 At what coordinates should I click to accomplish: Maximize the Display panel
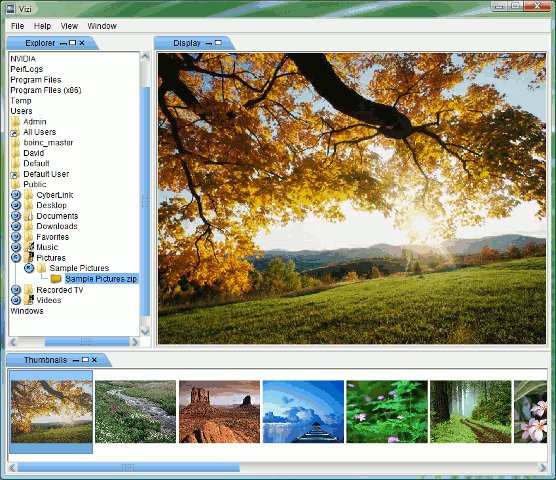click(x=218, y=43)
